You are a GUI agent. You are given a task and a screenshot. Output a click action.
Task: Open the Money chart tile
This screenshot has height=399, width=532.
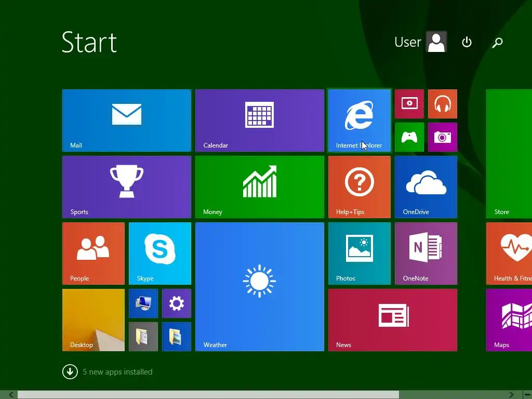click(260, 187)
